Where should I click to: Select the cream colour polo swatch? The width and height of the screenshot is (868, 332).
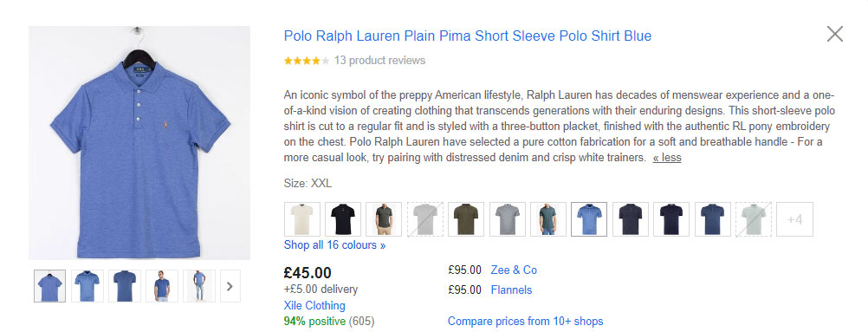point(302,219)
